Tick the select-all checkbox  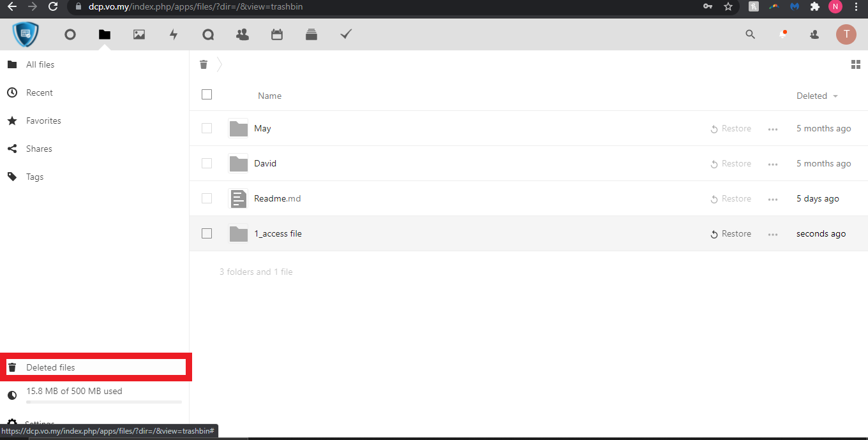pos(207,94)
